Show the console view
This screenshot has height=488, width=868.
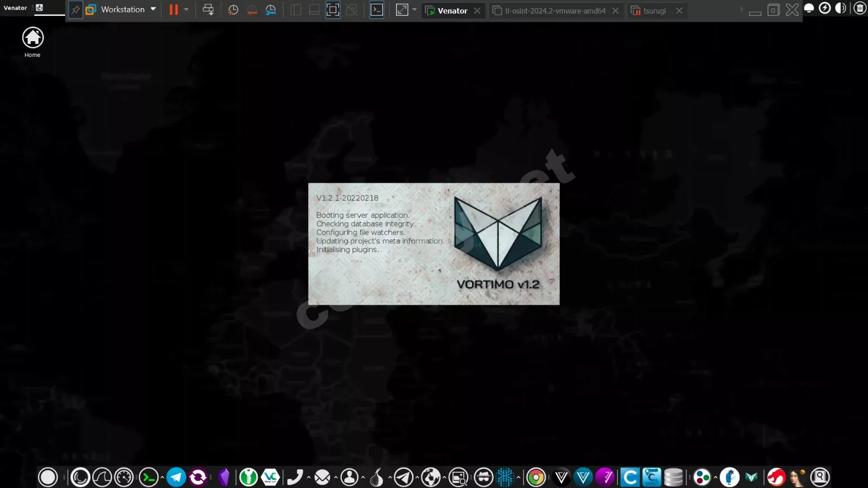pyautogui.click(x=377, y=10)
